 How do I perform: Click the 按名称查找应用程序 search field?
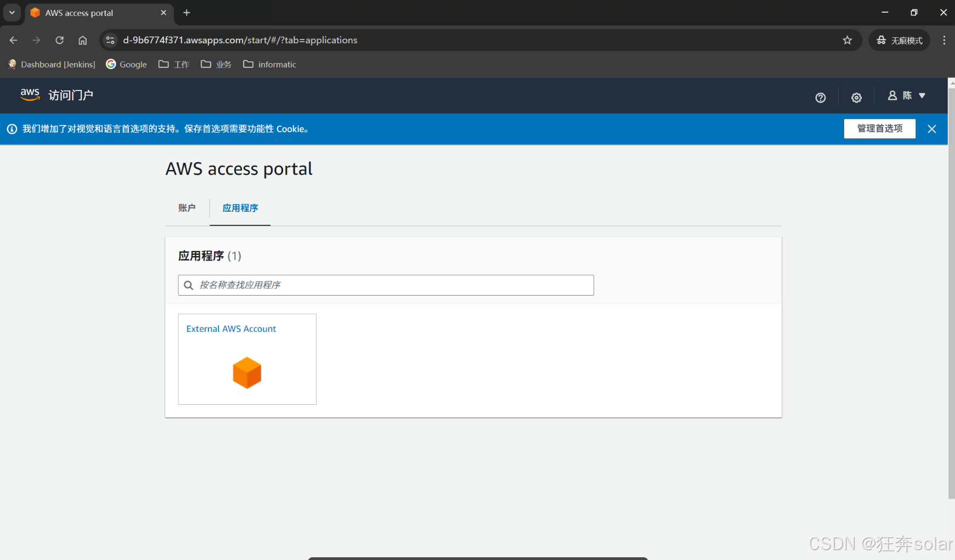386,285
